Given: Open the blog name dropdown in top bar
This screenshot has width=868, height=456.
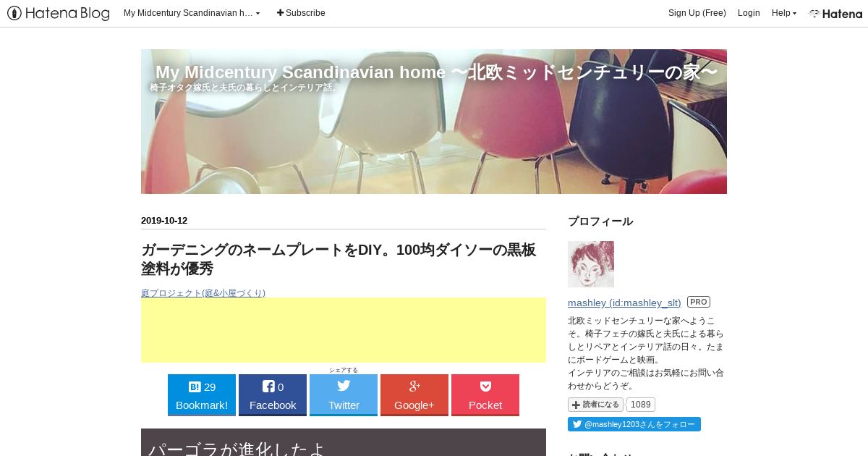Looking at the screenshot, I should click(192, 13).
